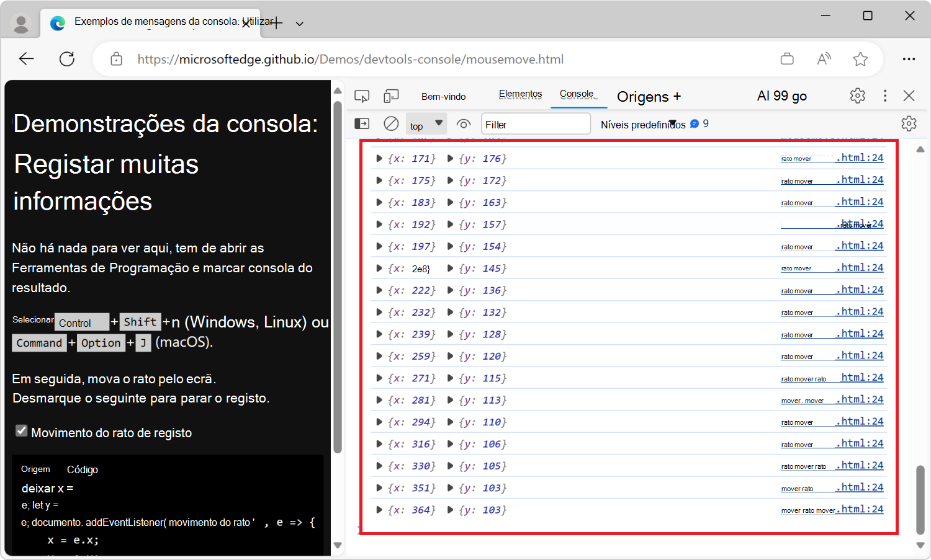Clear the console icon
Image resolution: width=931 pixels, height=560 pixels.
click(391, 123)
